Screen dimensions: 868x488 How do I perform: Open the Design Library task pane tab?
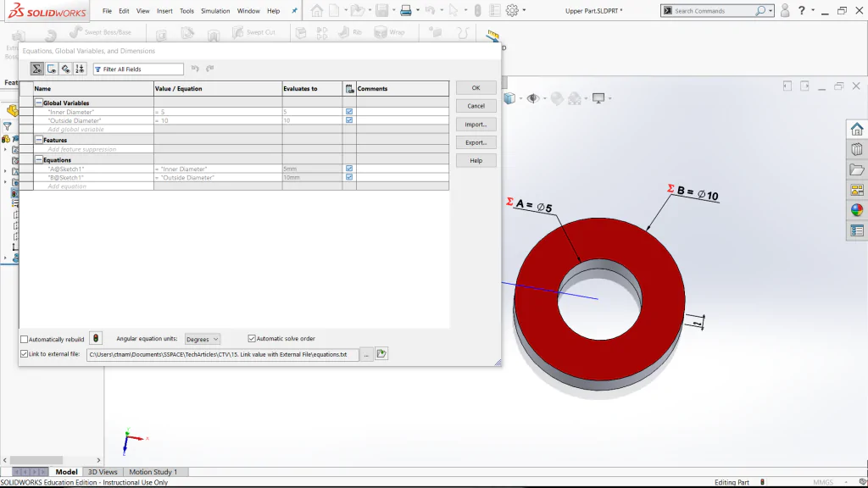[x=856, y=149]
